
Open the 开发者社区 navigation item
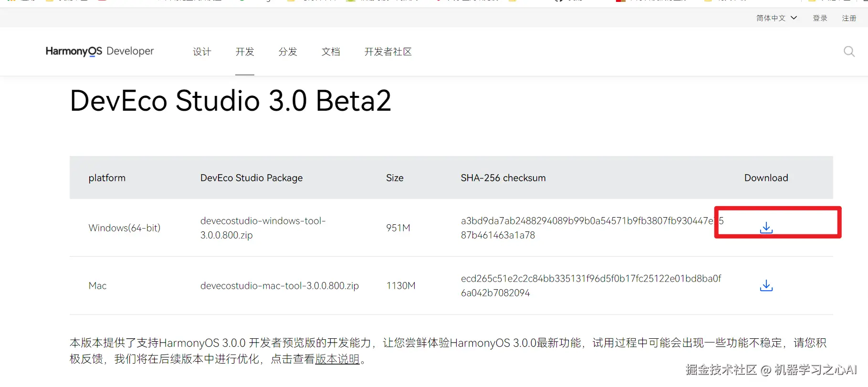pos(388,52)
